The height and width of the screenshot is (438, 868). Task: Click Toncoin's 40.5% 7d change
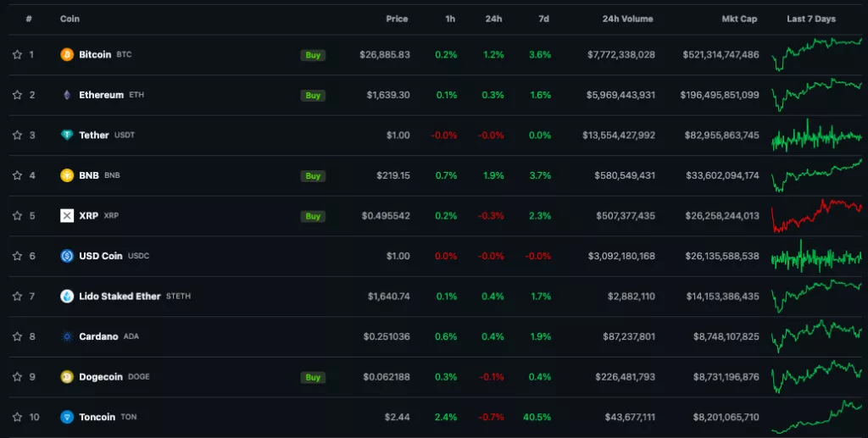(537, 417)
